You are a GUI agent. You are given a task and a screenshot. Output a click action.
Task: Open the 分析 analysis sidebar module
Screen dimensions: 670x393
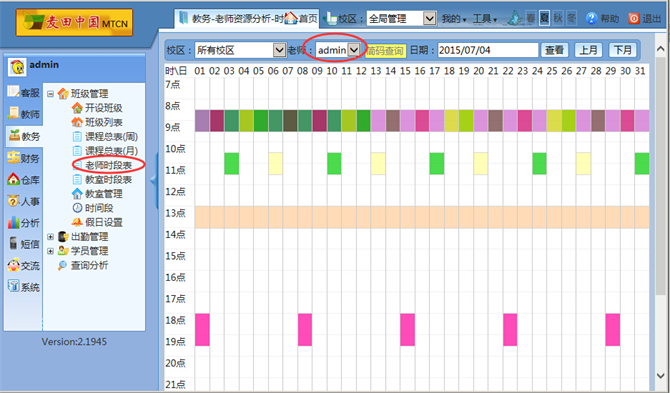tap(24, 223)
